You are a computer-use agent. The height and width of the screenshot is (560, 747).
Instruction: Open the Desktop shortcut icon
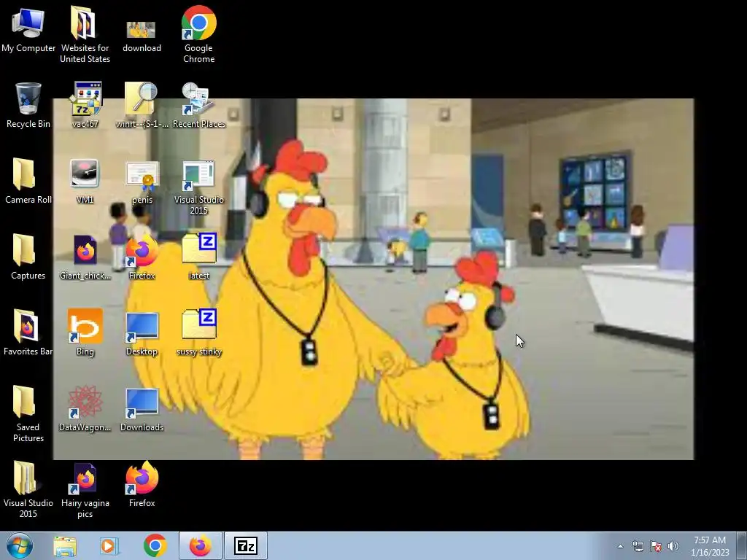[142, 332]
